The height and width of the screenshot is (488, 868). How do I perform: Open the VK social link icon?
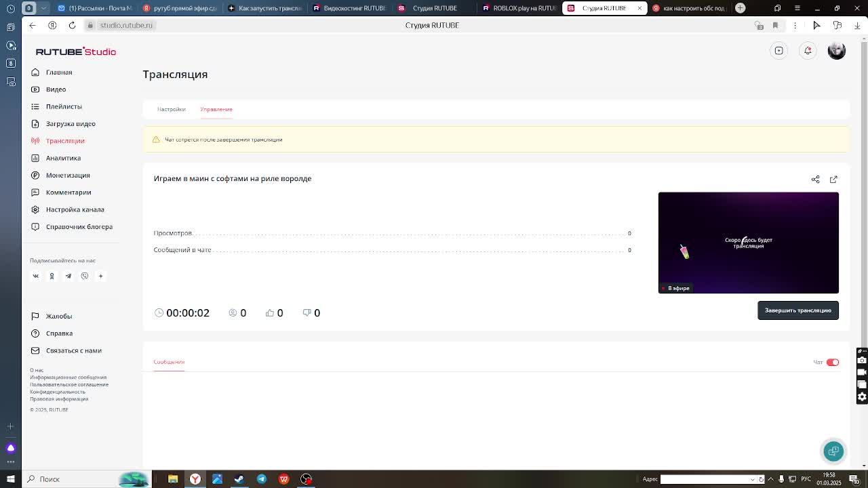[36, 276]
